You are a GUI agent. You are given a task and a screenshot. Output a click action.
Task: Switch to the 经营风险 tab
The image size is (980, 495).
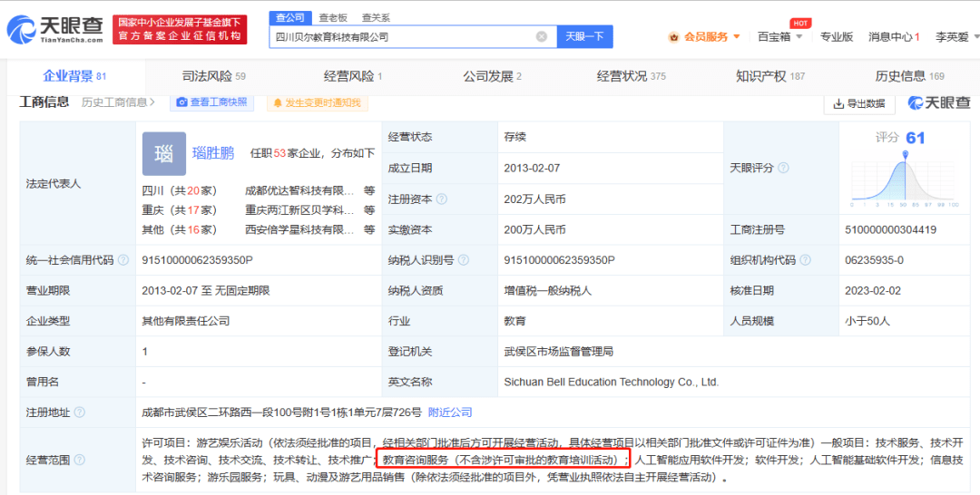click(352, 77)
